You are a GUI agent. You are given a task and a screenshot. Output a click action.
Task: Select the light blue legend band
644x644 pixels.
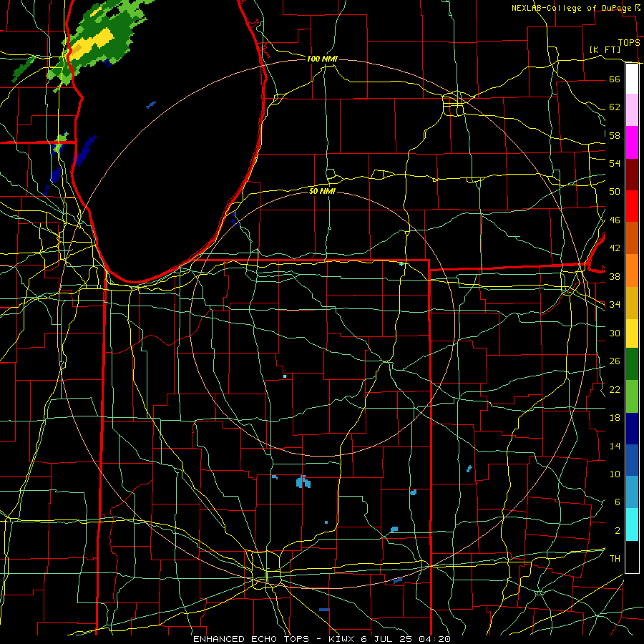[632, 492]
